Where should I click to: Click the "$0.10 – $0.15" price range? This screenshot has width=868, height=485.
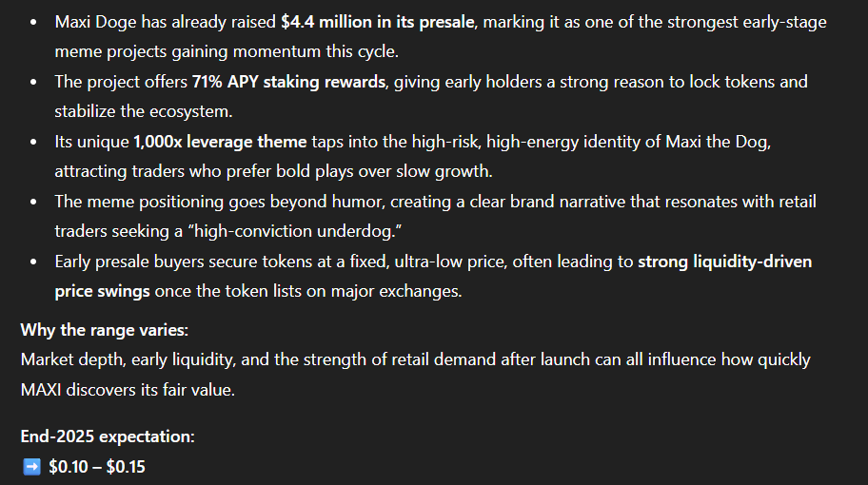pyautogui.click(x=97, y=467)
